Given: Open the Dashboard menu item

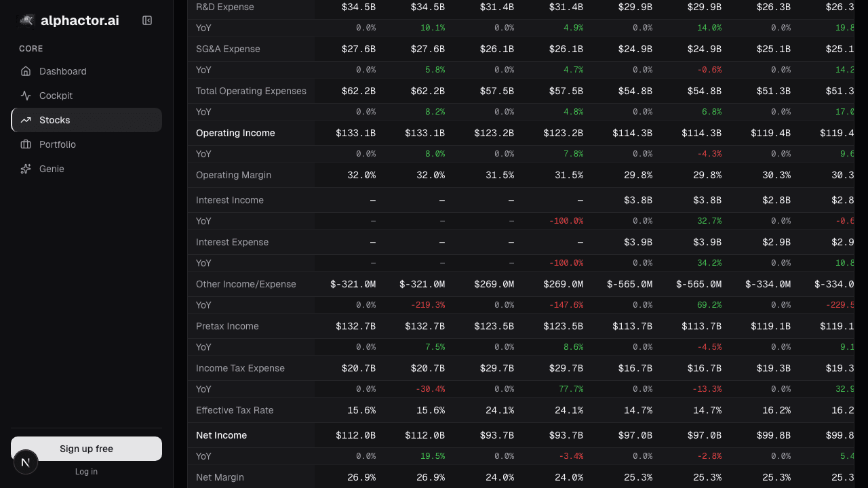Looking at the screenshot, I should [x=86, y=71].
